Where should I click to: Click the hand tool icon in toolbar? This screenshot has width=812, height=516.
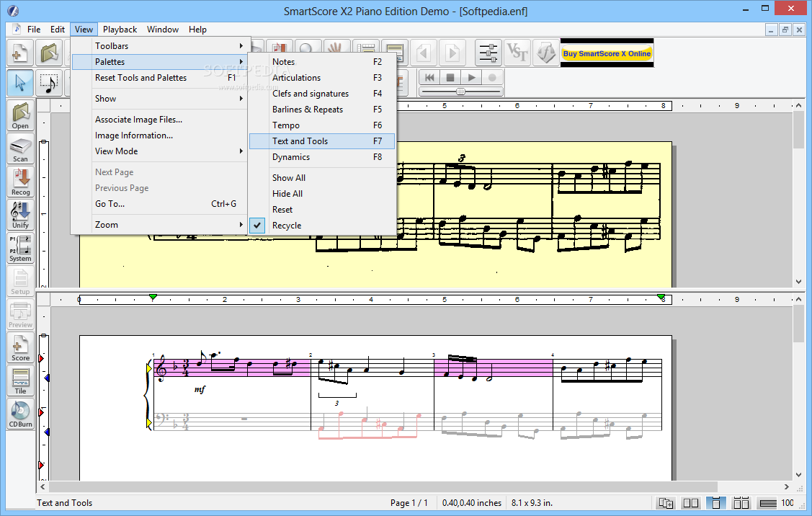coord(336,47)
